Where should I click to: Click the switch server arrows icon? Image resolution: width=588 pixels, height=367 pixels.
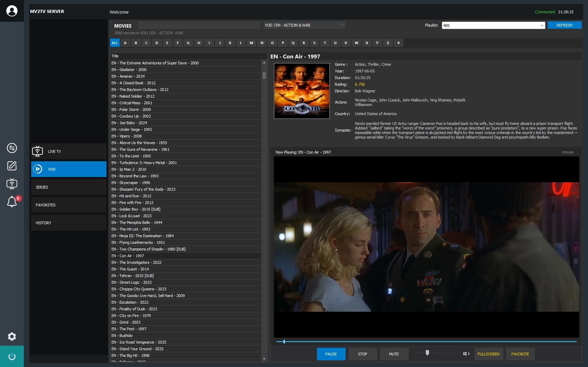tap(12, 148)
